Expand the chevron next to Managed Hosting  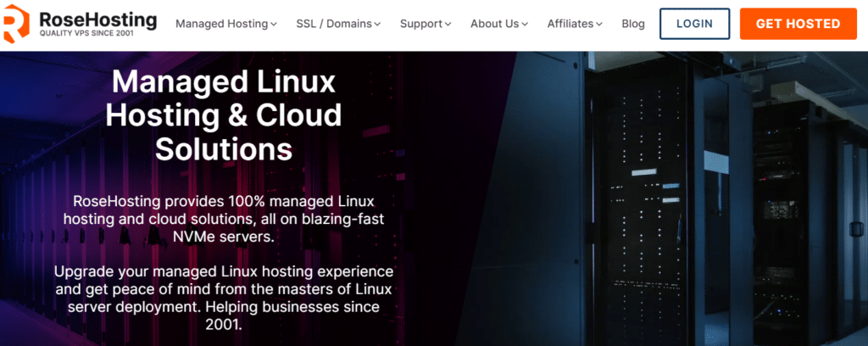(x=274, y=25)
